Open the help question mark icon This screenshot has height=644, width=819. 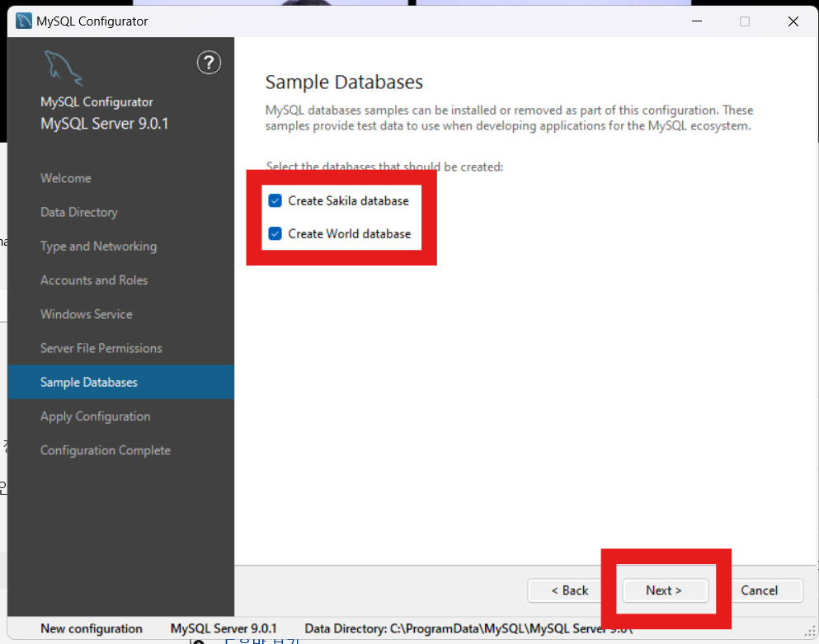point(209,63)
